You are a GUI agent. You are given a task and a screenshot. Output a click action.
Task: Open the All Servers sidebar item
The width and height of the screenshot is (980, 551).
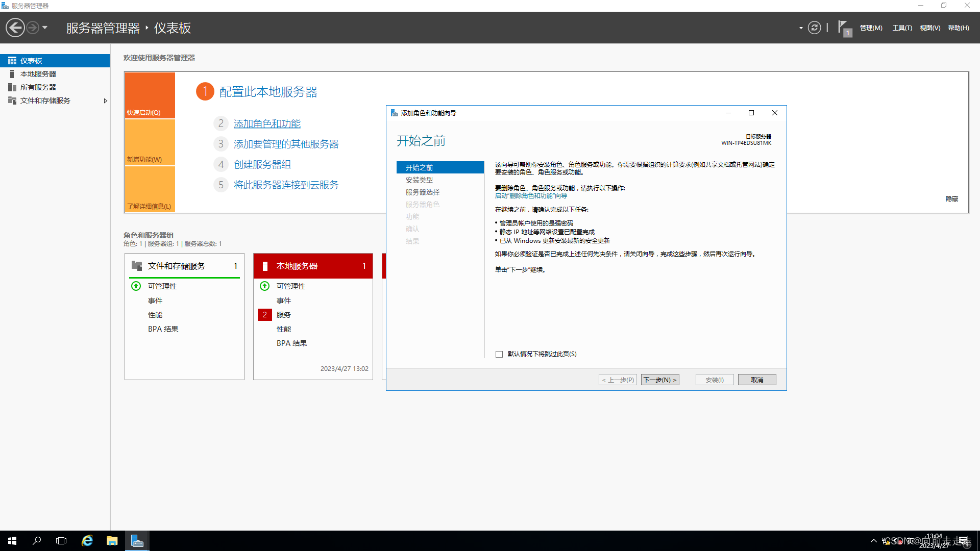click(x=38, y=87)
